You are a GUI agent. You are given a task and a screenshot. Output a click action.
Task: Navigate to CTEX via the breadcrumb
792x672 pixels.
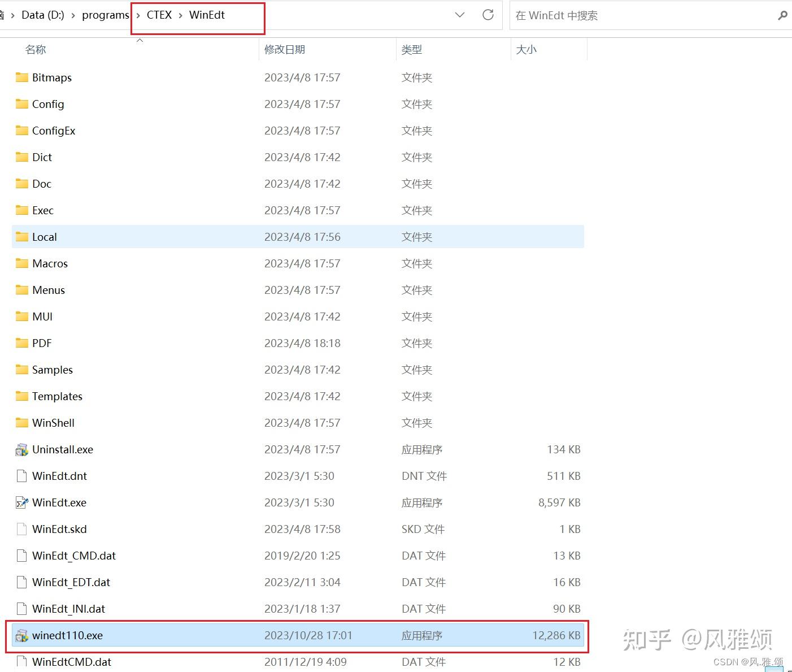tap(159, 15)
